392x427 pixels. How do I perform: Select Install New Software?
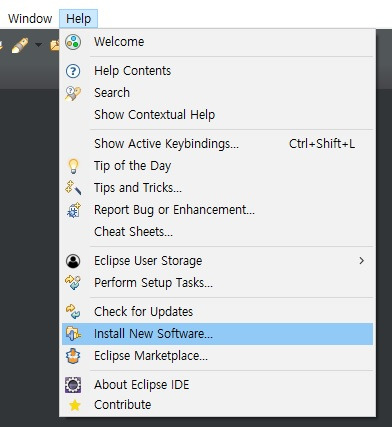(x=217, y=334)
